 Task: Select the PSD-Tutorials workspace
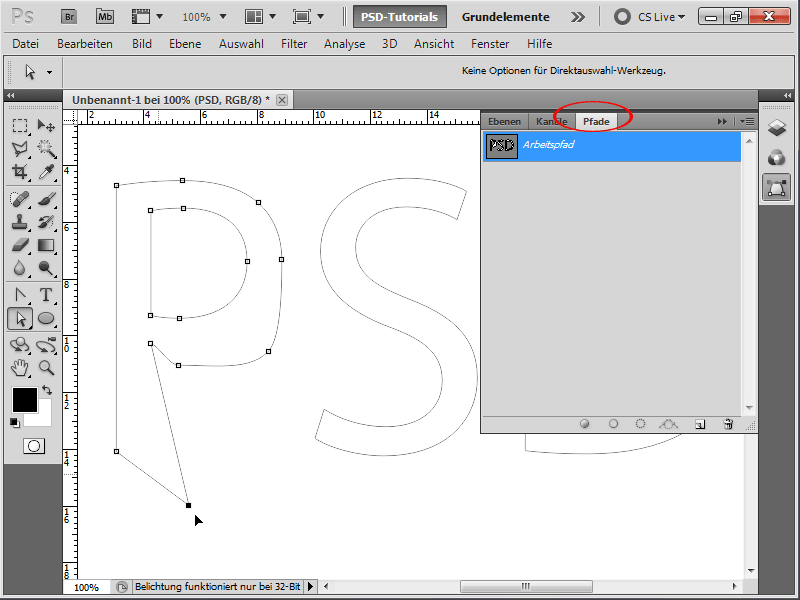pyautogui.click(x=399, y=17)
